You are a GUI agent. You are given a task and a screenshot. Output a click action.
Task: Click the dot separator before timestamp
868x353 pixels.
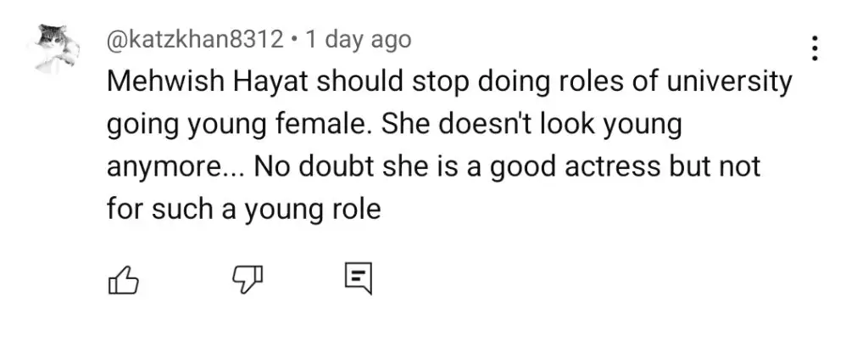pyautogui.click(x=295, y=41)
